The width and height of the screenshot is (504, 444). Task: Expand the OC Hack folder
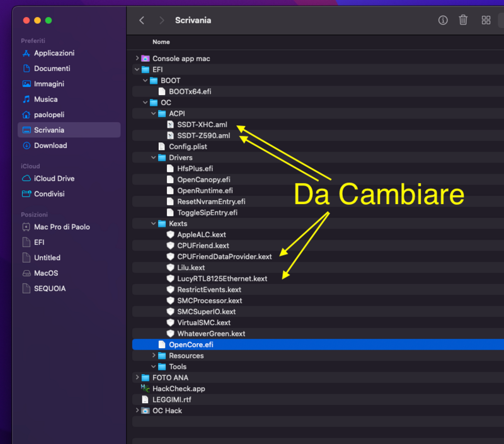coord(137,410)
